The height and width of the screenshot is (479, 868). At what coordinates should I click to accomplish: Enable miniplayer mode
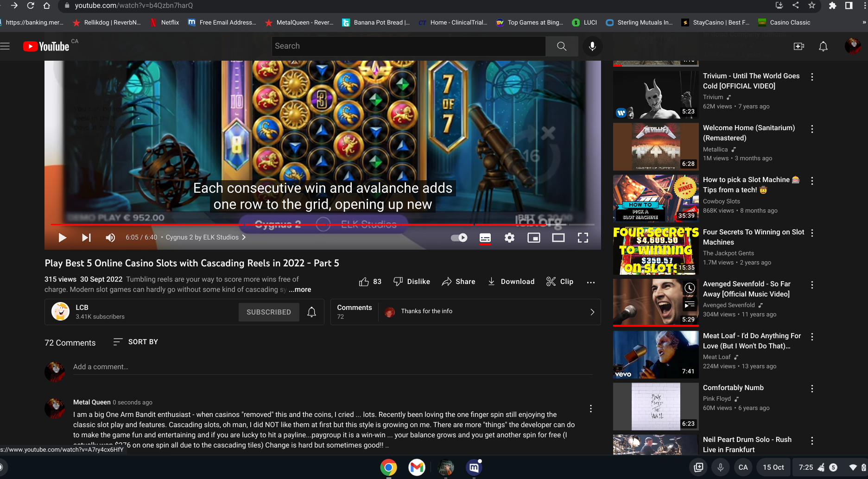(x=534, y=238)
